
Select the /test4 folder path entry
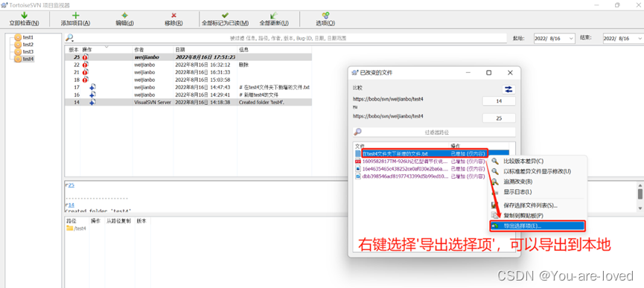click(x=77, y=228)
